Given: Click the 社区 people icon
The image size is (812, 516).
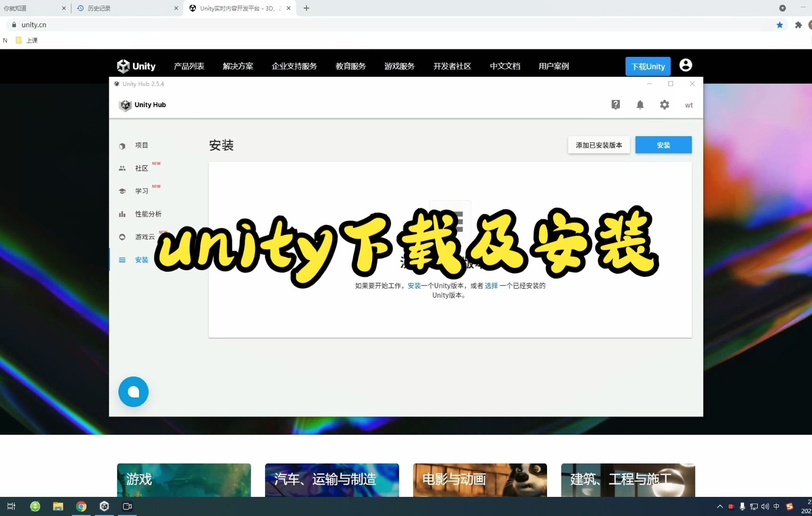Looking at the screenshot, I should [x=122, y=168].
